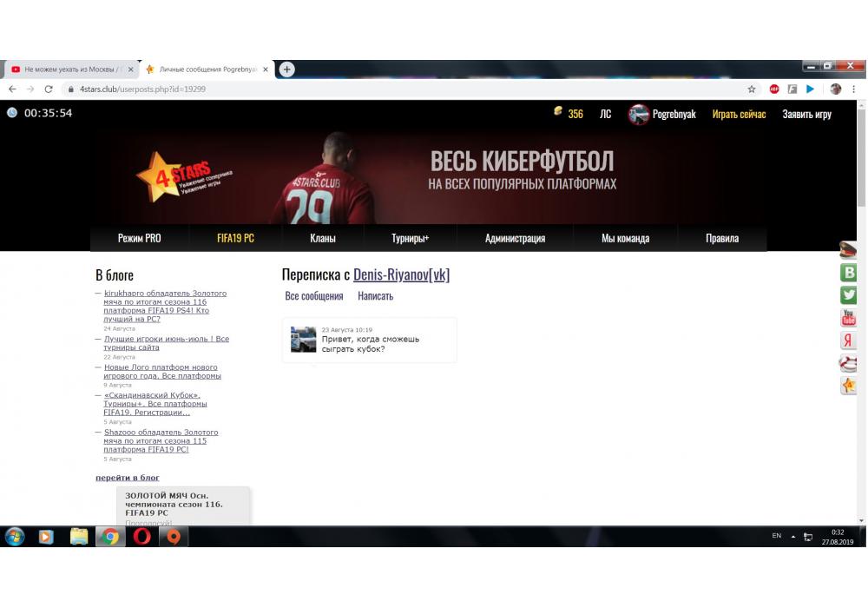Open media player from taskbar

pyautogui.click(x=46, y=537)
